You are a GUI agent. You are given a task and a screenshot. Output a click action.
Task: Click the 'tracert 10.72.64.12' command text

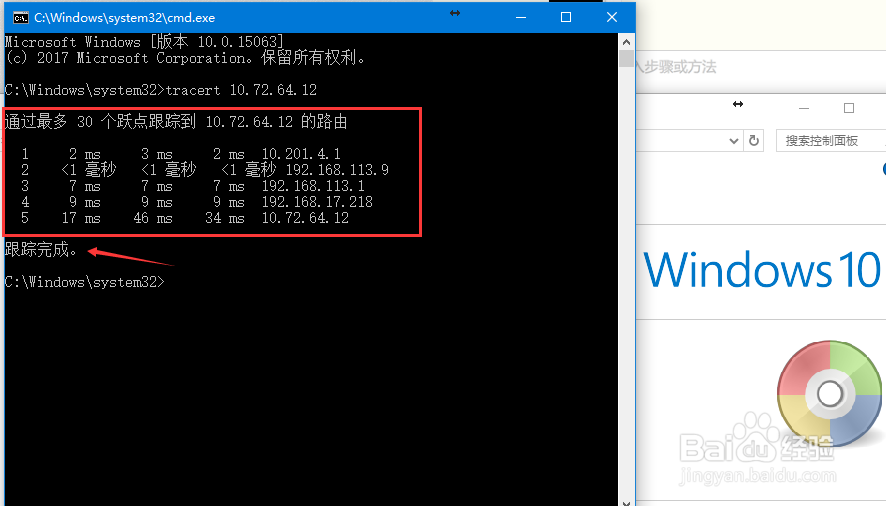(x=241, y=90)
